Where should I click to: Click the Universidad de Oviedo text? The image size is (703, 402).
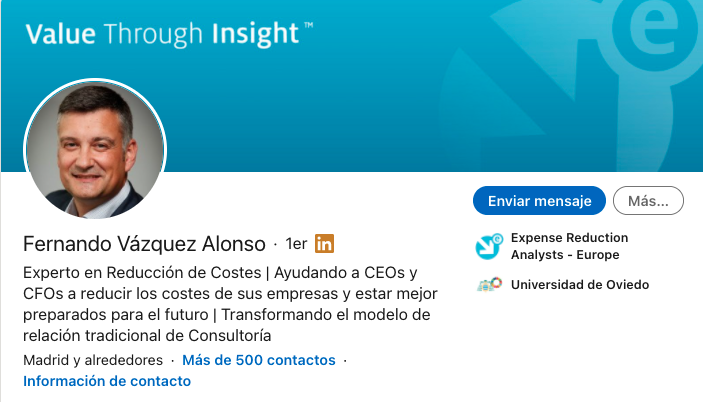click(x=580, y=285)
